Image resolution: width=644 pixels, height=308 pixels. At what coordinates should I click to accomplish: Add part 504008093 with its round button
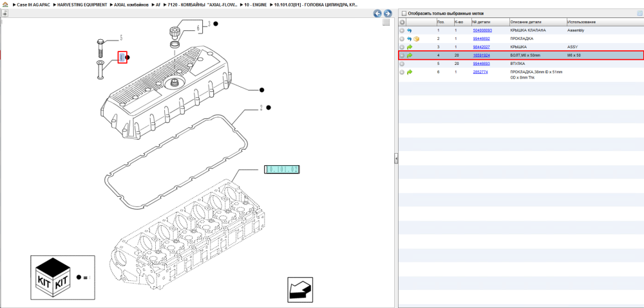point(402,30)
